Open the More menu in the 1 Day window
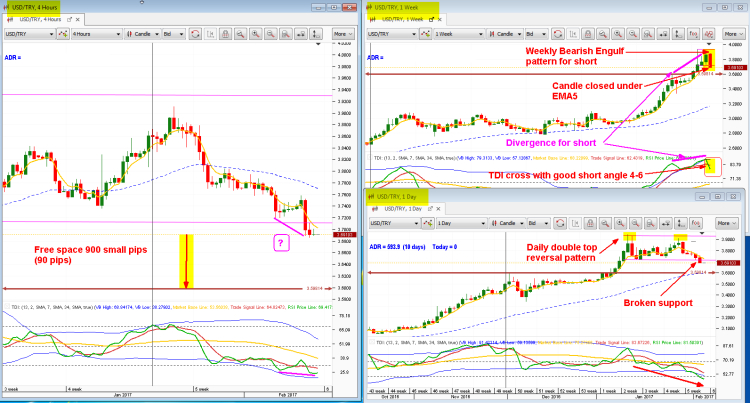The width and height of the screenshot is (750, 403). point(727,223)
